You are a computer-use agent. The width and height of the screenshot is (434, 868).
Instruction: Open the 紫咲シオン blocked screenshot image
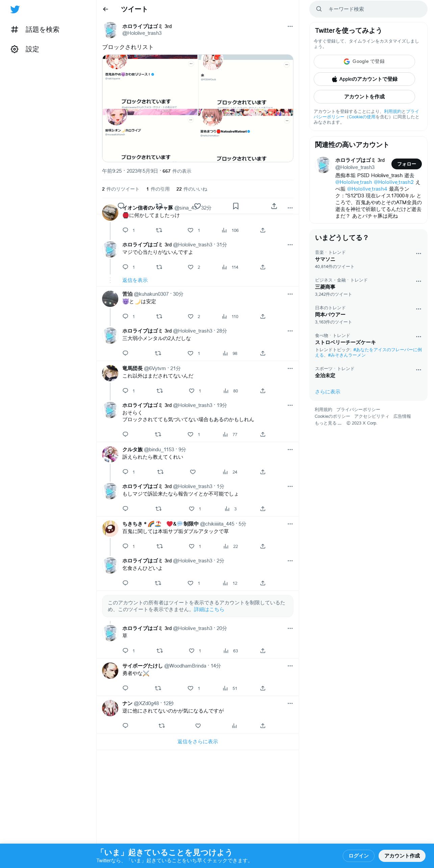click(150, 135)
